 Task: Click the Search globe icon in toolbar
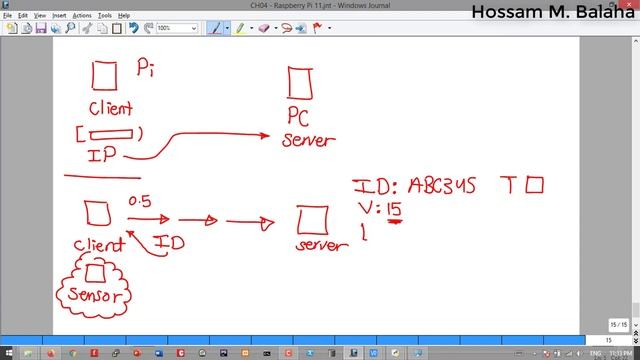coord(56,28)
